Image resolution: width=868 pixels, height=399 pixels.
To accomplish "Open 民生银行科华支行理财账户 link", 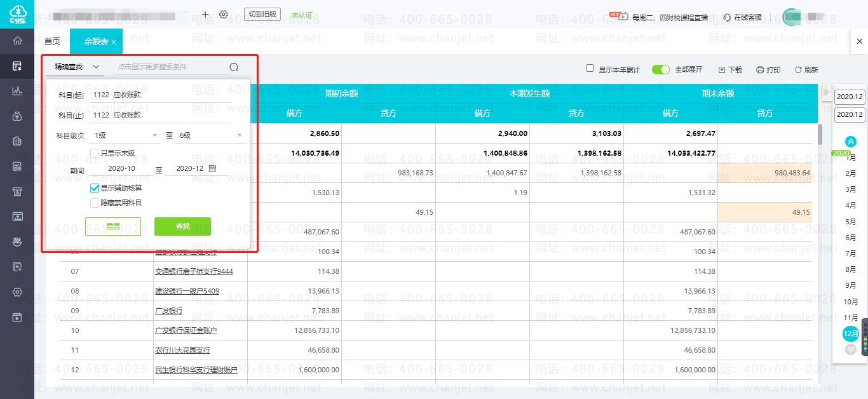I will 196,370.
